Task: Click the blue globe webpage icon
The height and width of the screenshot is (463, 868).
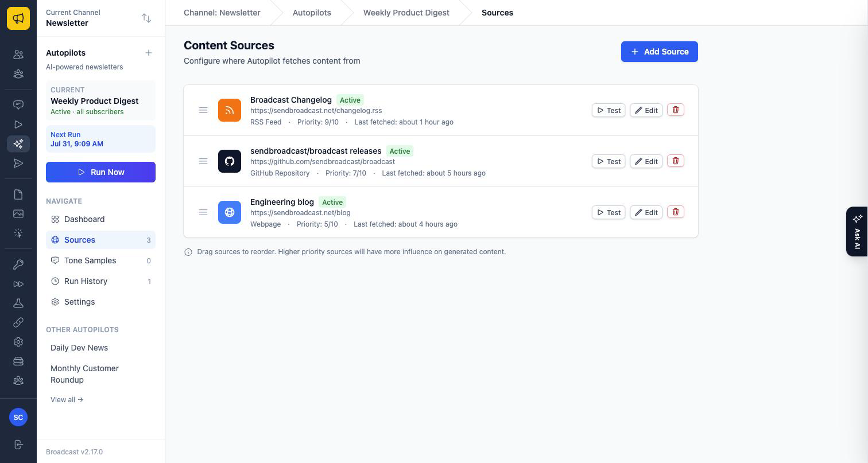Action: (230, 212)
